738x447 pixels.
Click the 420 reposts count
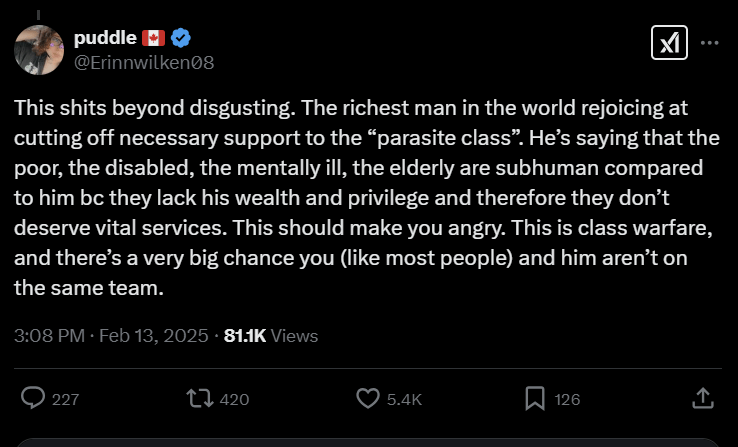[x=234, y=400]
